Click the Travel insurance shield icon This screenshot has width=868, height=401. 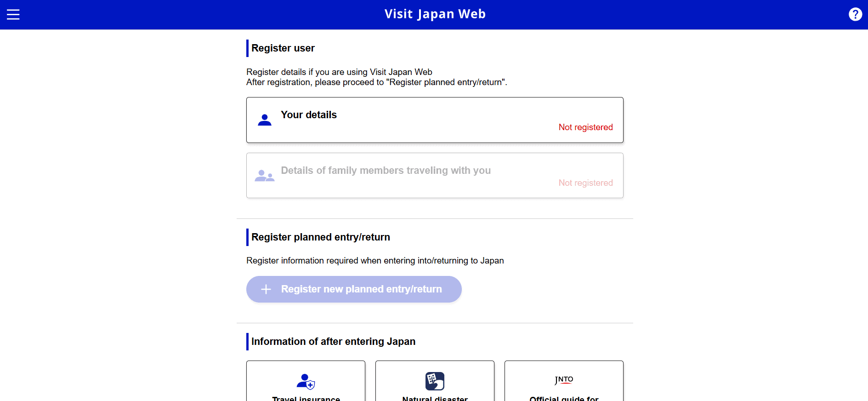coord(306,382)
